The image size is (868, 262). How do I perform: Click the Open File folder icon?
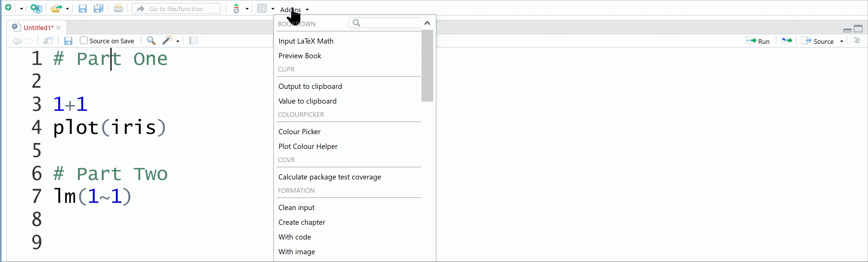point(56,8)
